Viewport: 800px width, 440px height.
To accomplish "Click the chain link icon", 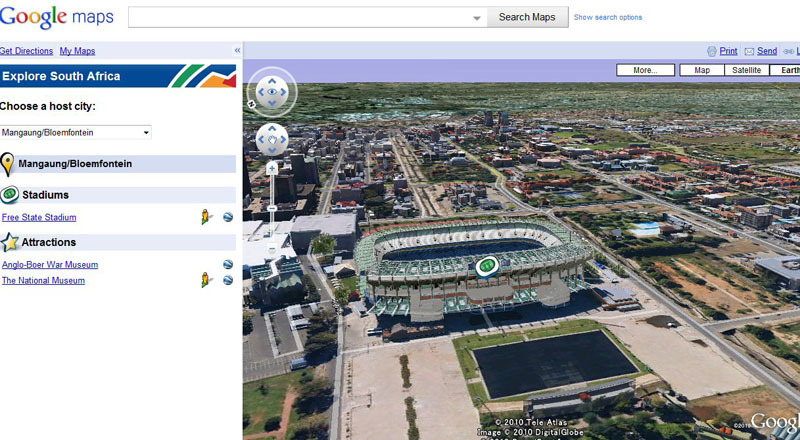I will [788, 52].
